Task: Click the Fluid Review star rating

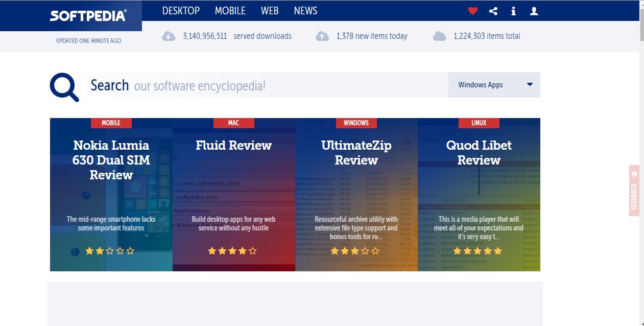Action: (x=232, y=251)
